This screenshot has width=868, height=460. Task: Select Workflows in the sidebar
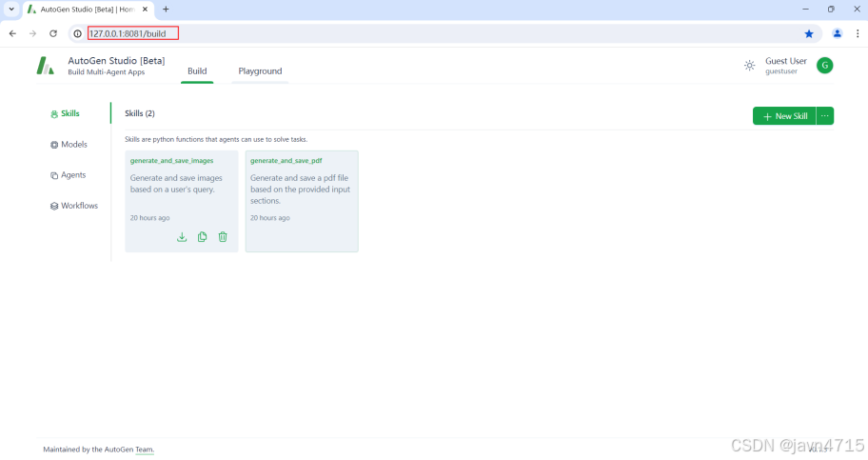point(74,206)
